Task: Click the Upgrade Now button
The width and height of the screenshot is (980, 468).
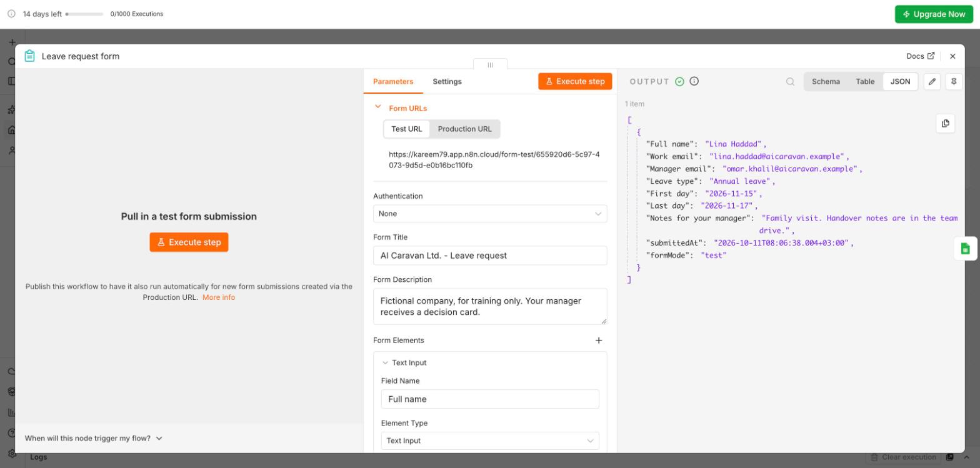Action: pyautogui.click(x=934, y=14)
